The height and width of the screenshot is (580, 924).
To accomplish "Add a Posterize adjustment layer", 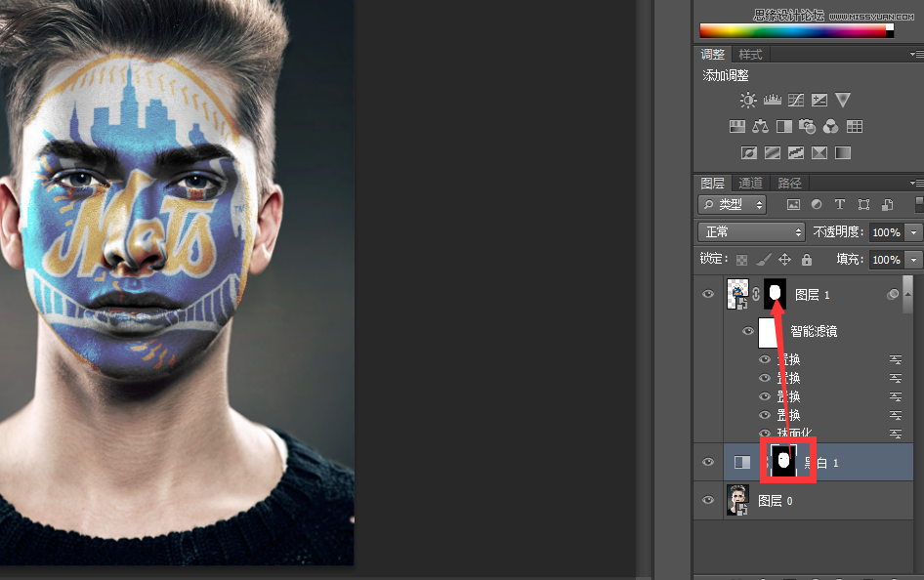I will (x=773, y=153).
